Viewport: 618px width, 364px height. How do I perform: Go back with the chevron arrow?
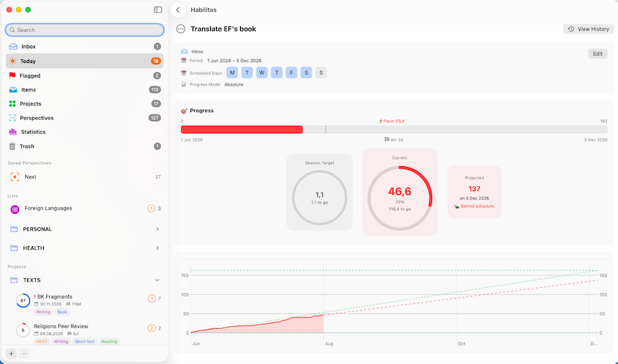click(x=178, y=10)
